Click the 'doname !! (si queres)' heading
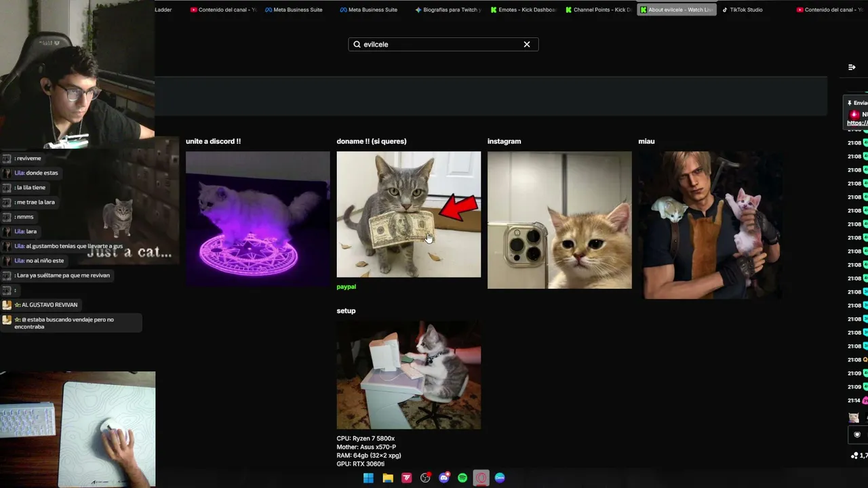The width and height of the screenshot is (868, 488). (x=372, y=141)
